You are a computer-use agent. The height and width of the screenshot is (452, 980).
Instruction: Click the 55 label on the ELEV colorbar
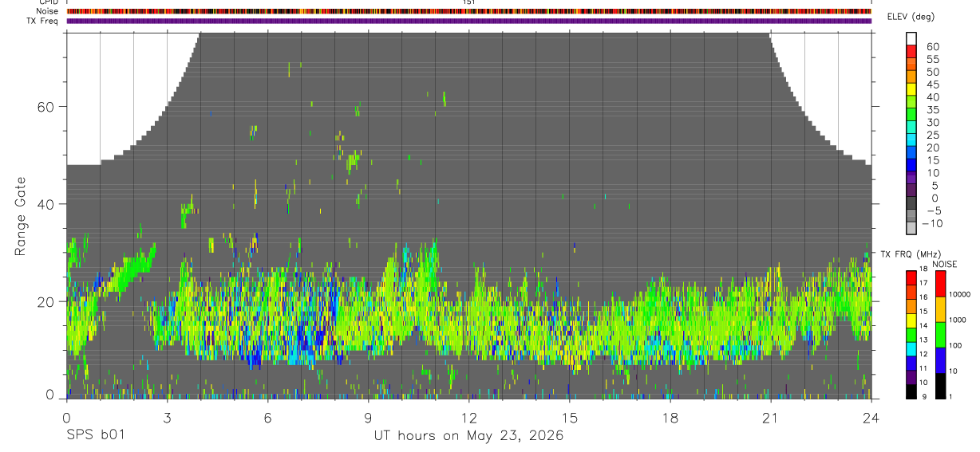[x=931, y=60]
